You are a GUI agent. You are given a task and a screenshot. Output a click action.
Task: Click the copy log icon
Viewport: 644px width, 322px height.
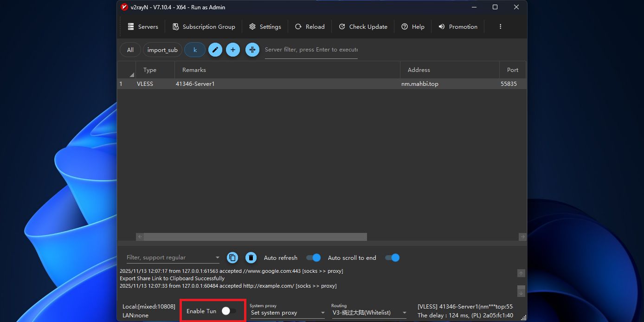click(232, 258)
